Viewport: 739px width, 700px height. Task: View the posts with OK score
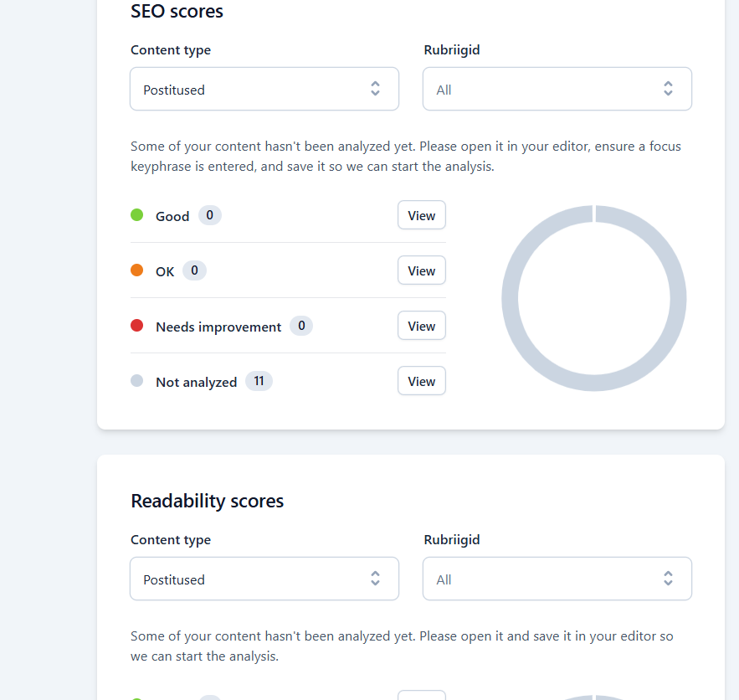click(421, 270)
